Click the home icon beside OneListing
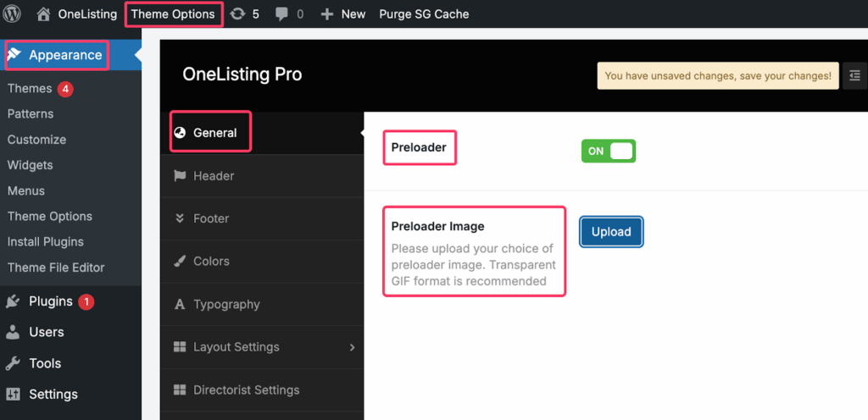Viewport: 868px width, 420px height. (x=44, y=14)
